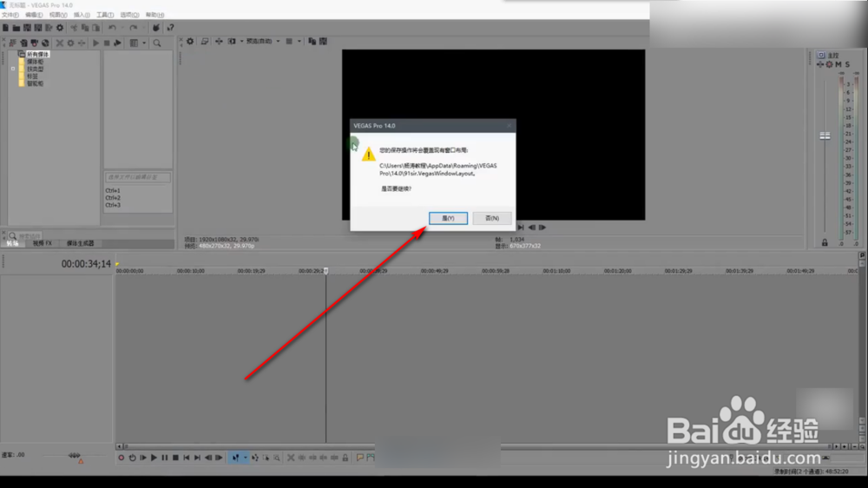Click the Undo arrow icon
This screenshot has height=488, width=868.
coord(112,28)
